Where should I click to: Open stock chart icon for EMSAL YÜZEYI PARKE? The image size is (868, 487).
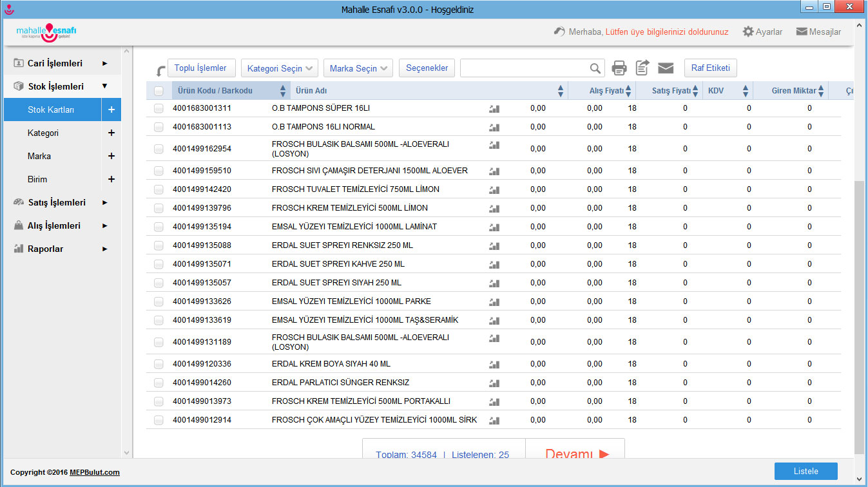[494, 301]
